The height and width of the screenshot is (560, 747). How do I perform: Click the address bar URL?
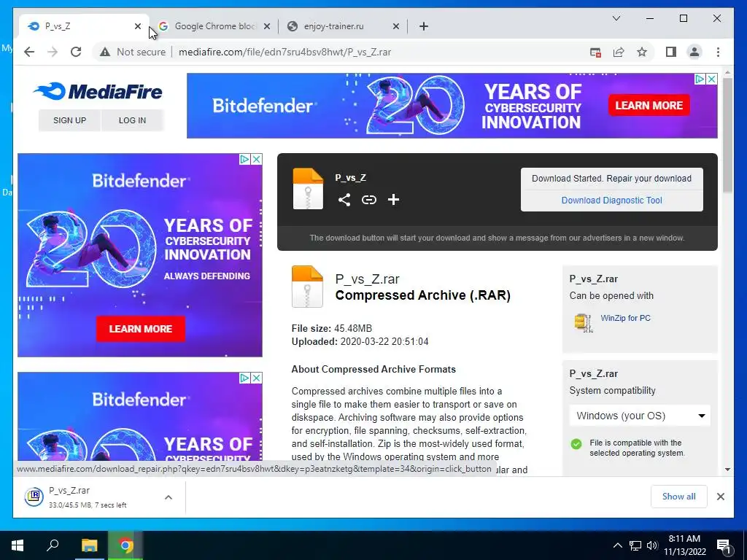point(285,52)
